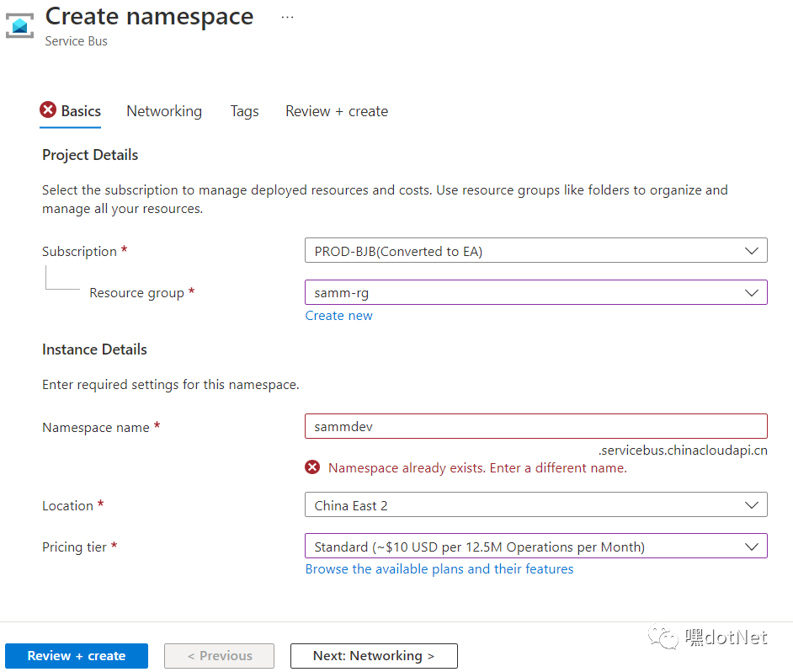Click the Subscription field label

[x=79, y=252]
